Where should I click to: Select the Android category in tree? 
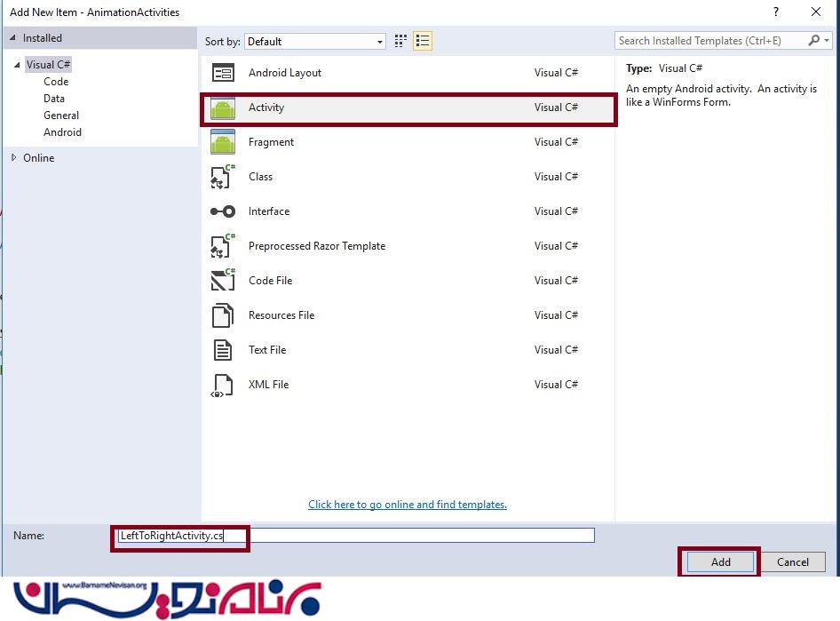pyautogui.click(x=62, y=132)
